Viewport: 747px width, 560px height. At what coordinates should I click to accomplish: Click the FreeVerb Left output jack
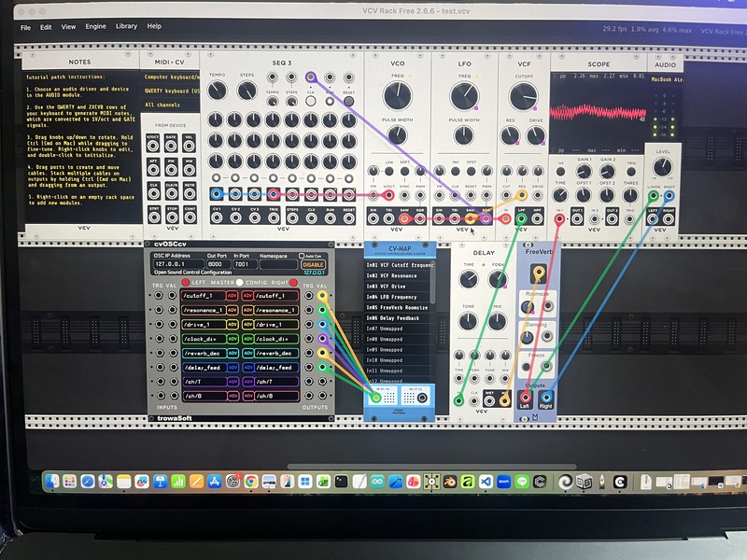coord(525,397)
